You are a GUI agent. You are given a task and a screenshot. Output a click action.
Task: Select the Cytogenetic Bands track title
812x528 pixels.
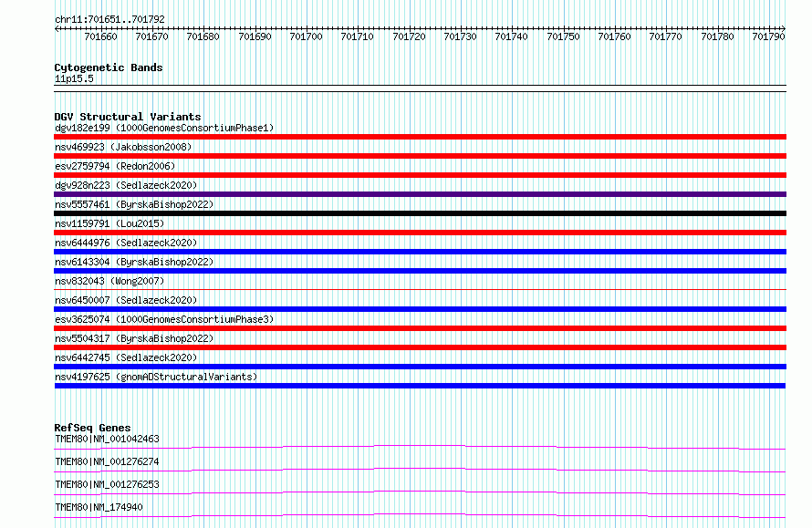(109, 67)
